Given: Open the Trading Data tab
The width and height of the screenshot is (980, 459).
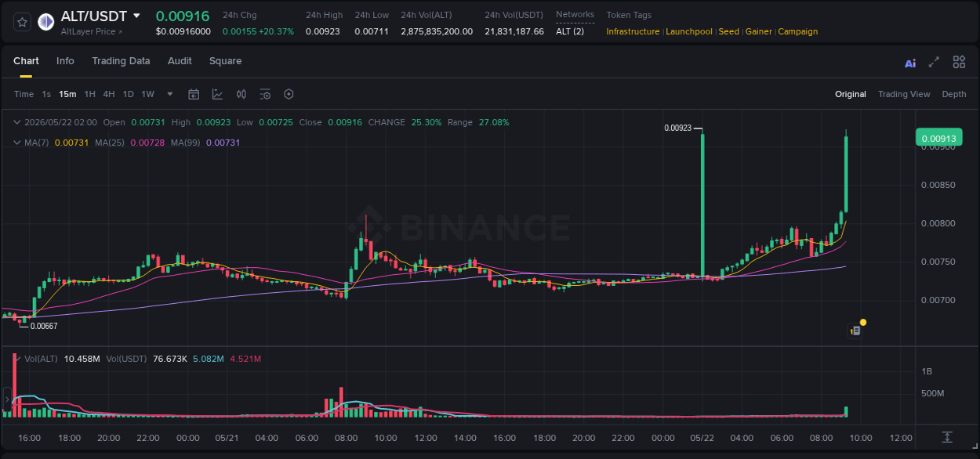Looking at the screenshot, I should [121, 61].
